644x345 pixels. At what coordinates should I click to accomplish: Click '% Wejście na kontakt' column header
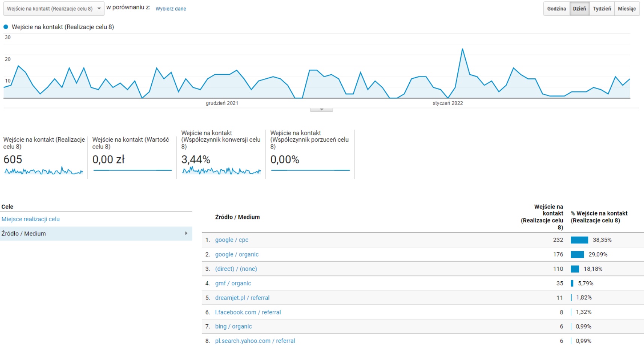[599, 217]
